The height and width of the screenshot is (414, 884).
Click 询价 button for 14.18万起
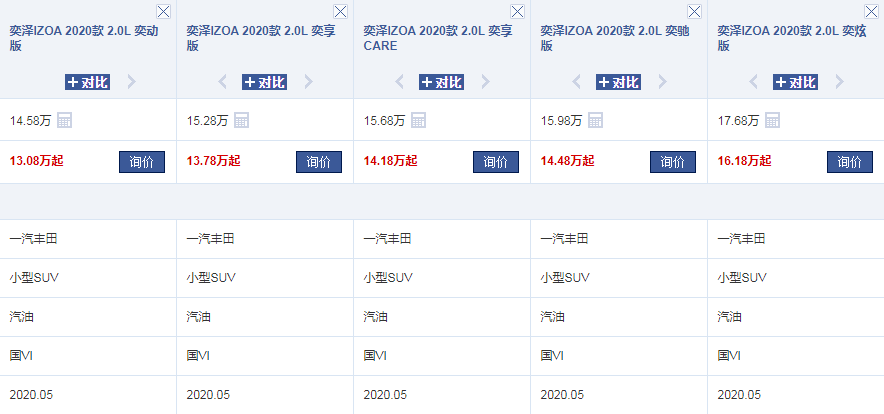click(x=496, y=162)
